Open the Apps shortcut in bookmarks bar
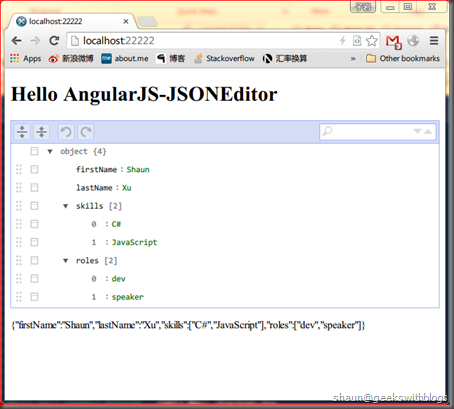This screenshot has width=454, height=409. pos(26,59)
